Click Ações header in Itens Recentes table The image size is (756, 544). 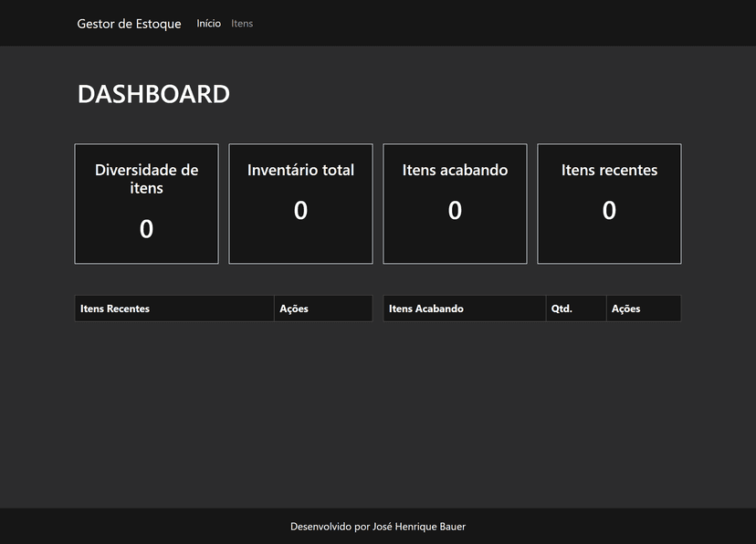pos(294,309)
